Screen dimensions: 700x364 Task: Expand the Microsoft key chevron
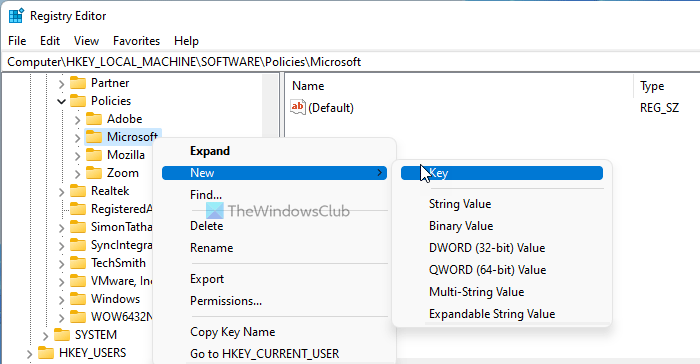(78, 138)
